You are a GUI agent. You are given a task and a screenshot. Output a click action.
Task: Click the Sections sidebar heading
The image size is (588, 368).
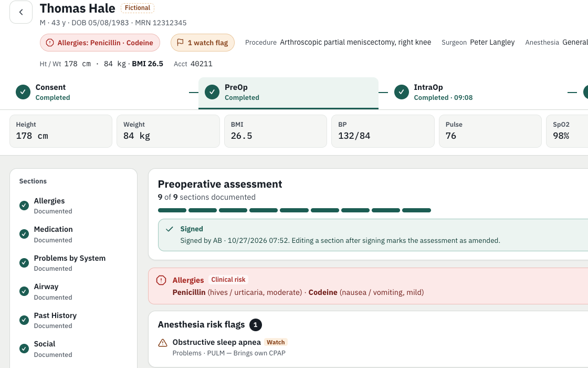(33, 181)
